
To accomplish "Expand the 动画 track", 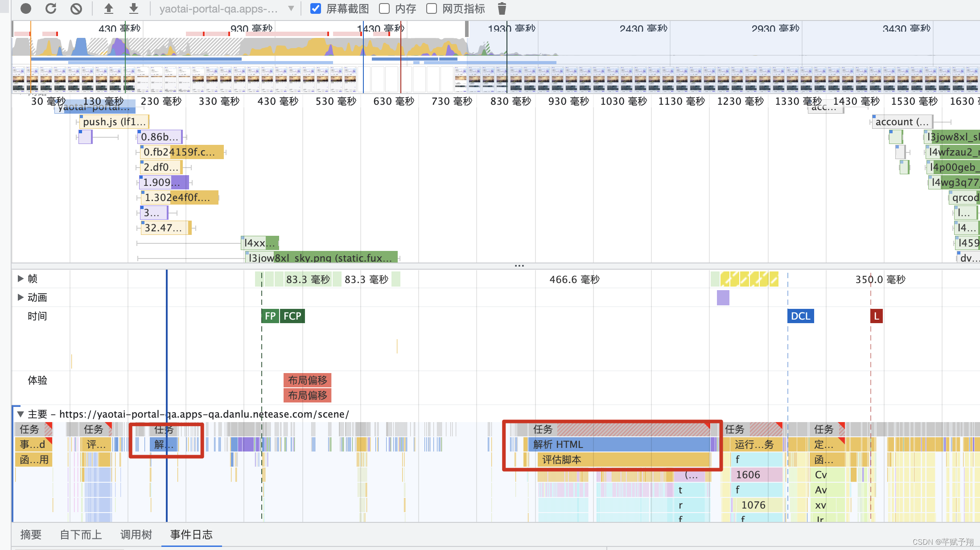I will click(x=20, y=297).
